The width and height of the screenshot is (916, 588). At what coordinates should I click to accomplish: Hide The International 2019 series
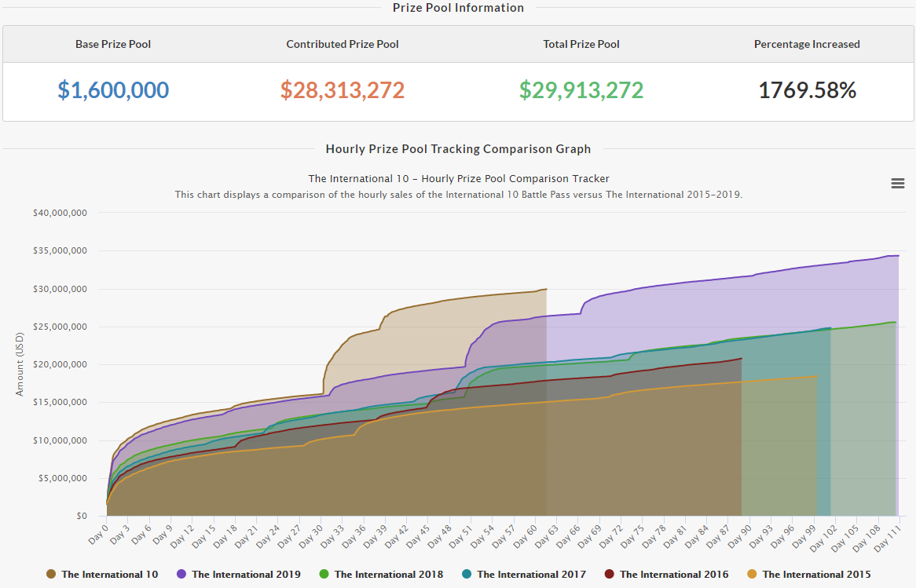click(246, 574)
